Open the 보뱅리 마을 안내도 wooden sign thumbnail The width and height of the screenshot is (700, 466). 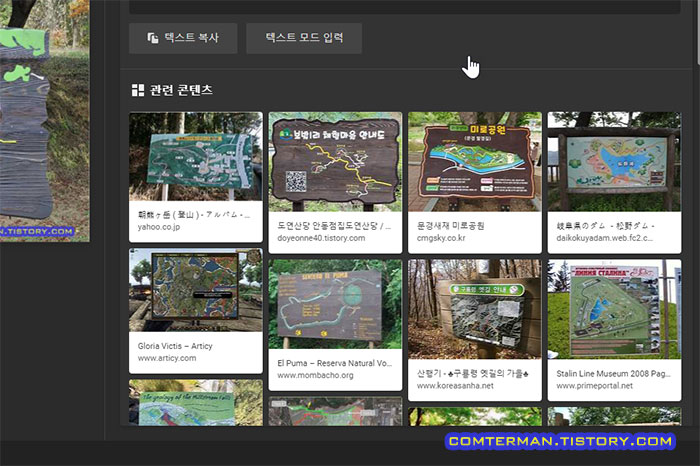click(335, 162)
